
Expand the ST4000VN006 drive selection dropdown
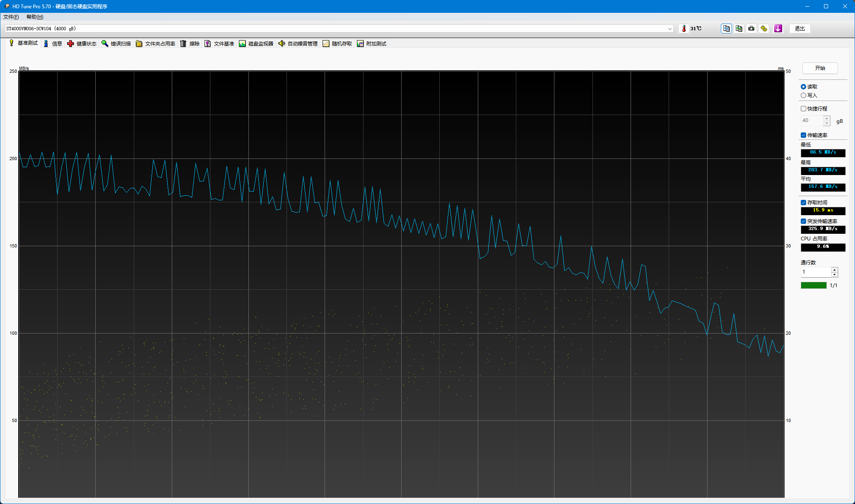pyautogui.click(x=670, y=29)
